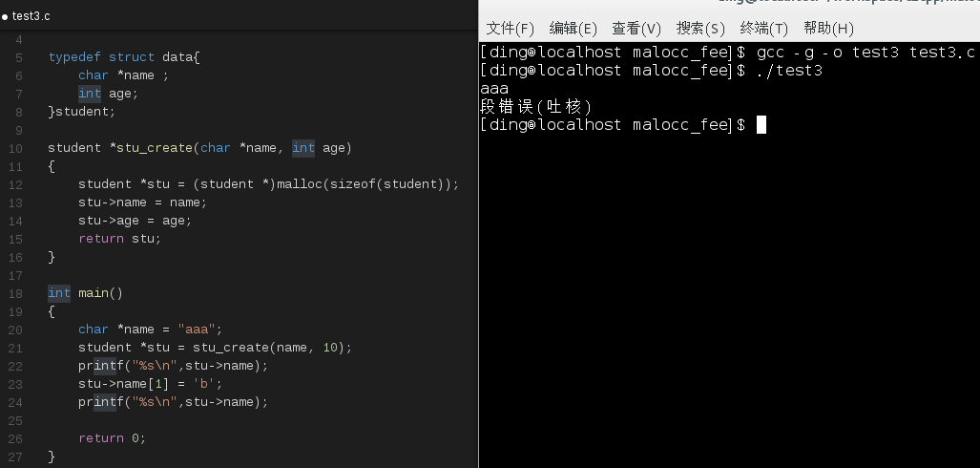Open the 文件(F) terminal menu
This screenshot has height=468, width=980.
pyautogui.click(x=511, y=28)
